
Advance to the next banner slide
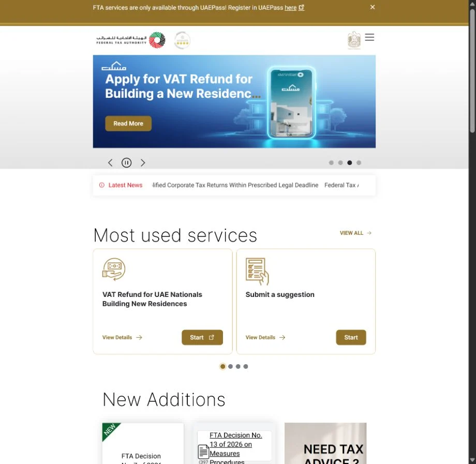tap(143, 163)
